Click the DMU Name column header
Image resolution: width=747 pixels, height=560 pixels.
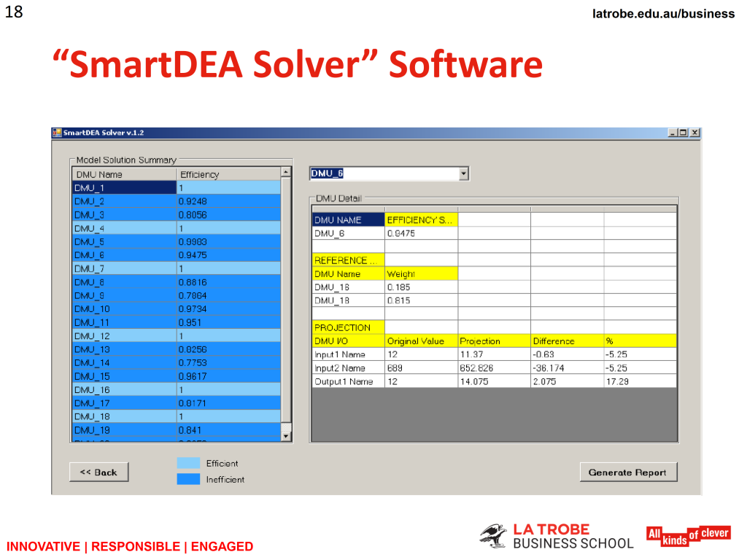pos(124,174)
